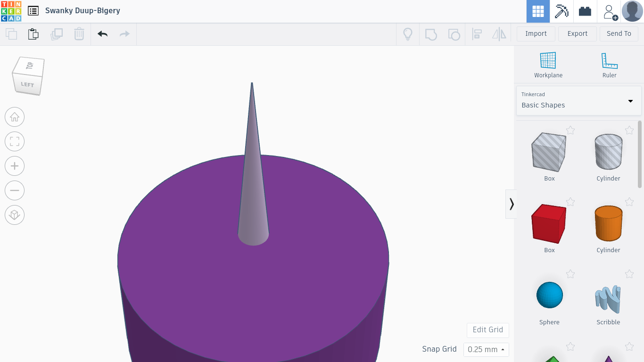
Task: Select the Workplane tool
Action: (x=548, y=64)
